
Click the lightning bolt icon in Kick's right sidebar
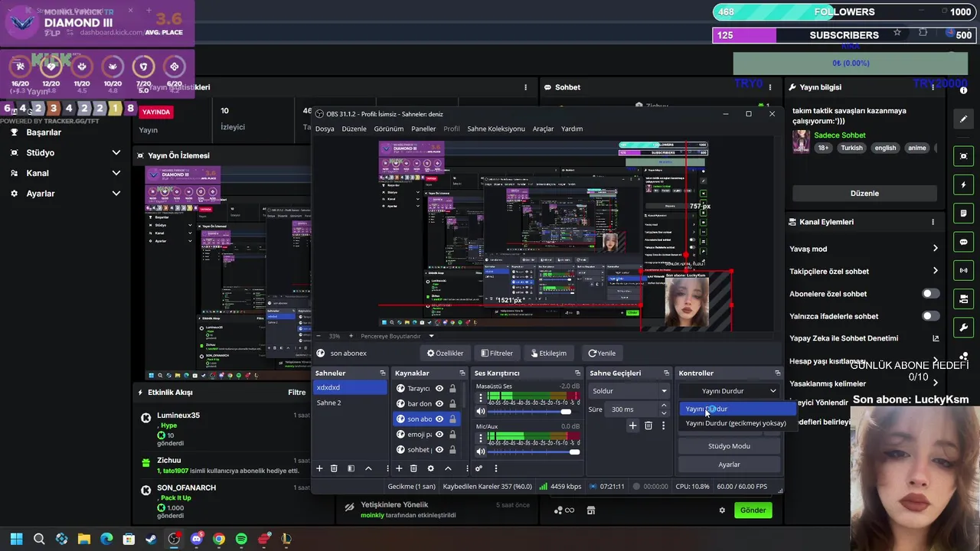pos(963,184)
